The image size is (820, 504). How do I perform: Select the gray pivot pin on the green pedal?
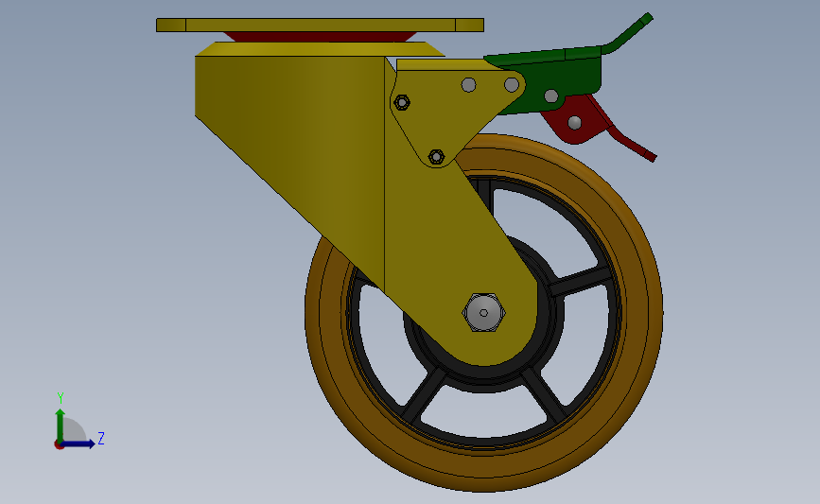point(551,96)
